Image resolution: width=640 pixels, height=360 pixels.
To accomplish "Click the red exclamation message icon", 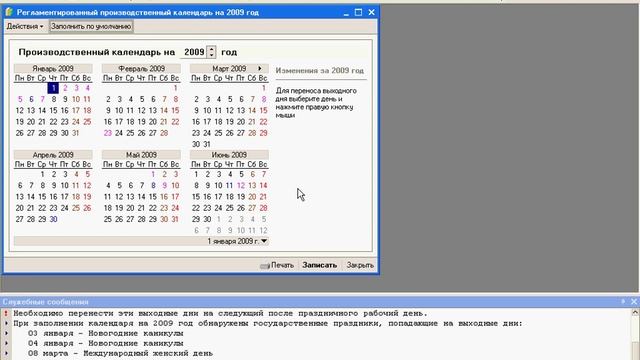I will click(6, 313).
